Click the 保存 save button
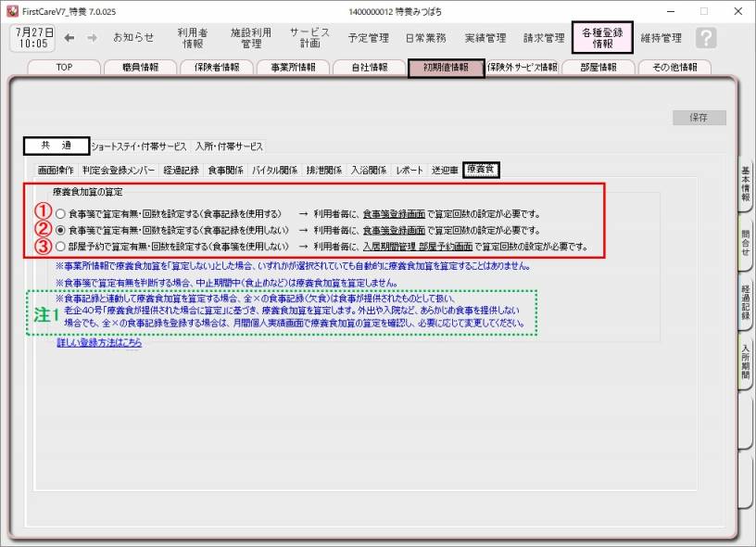The width and height of the screenshot is (756, 547). pos(699,118)
